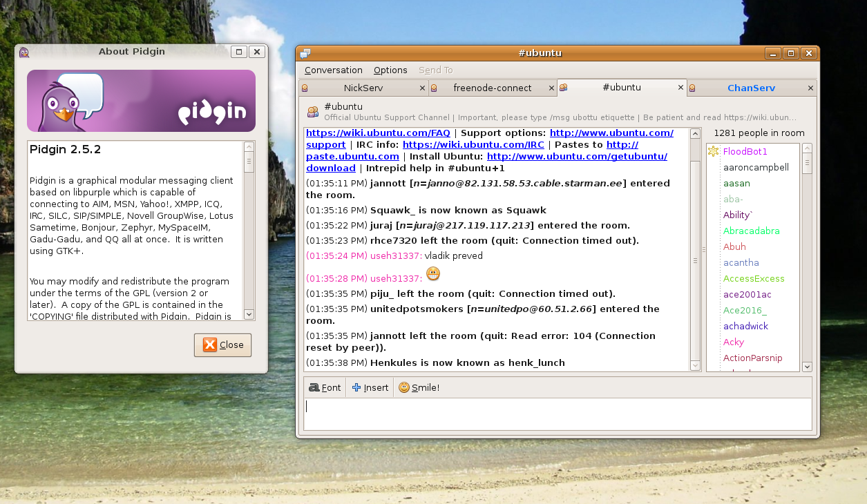Select AccessExcess in the user list
This screenshot has width=867, height=504.
click(x=753, y=278)
